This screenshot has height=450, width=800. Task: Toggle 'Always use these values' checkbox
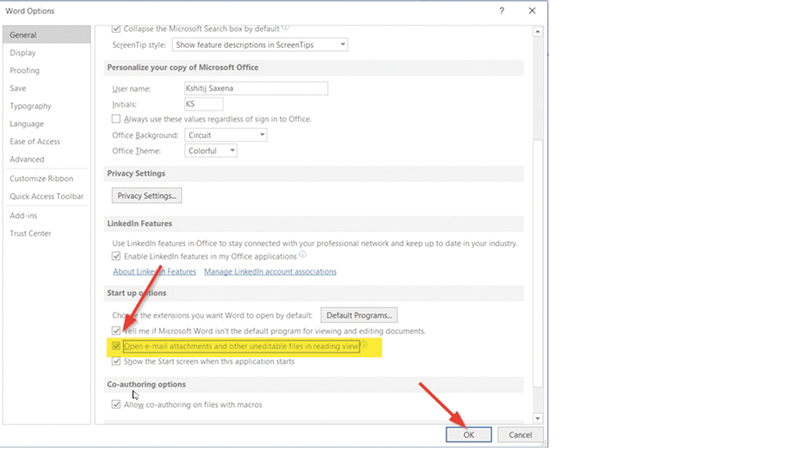tap(117, 119)
